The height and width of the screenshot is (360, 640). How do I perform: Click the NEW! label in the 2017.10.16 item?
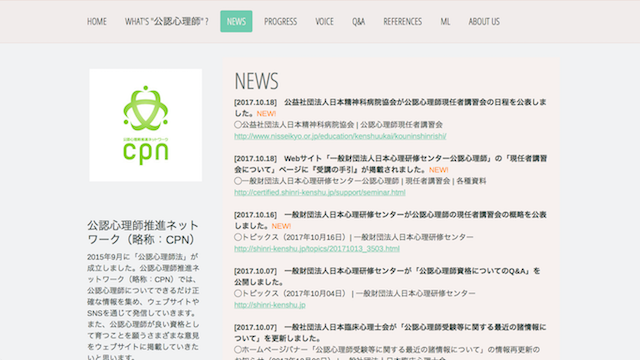281,226
